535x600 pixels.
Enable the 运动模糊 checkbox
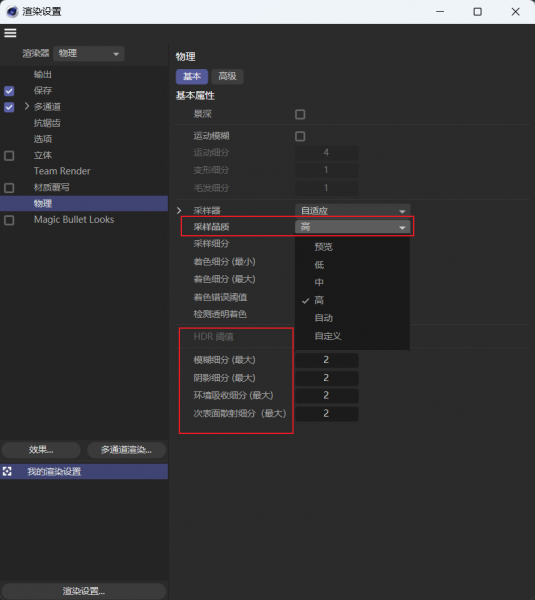click(300, 136)
